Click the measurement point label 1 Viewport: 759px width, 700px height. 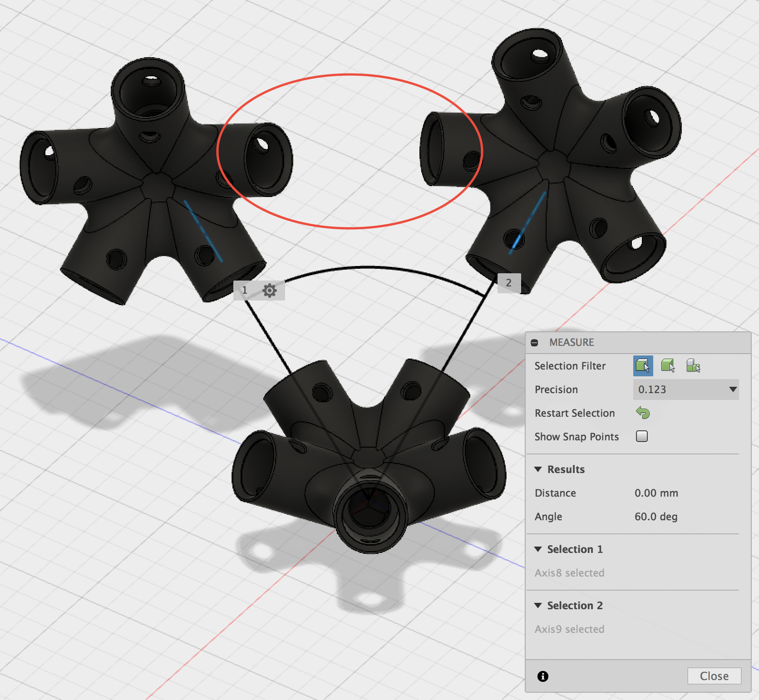[245, 290]
